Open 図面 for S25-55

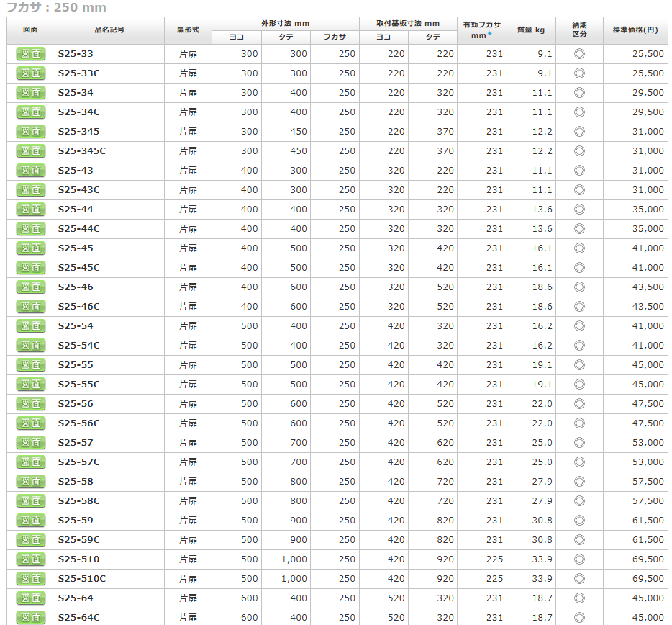31,365
